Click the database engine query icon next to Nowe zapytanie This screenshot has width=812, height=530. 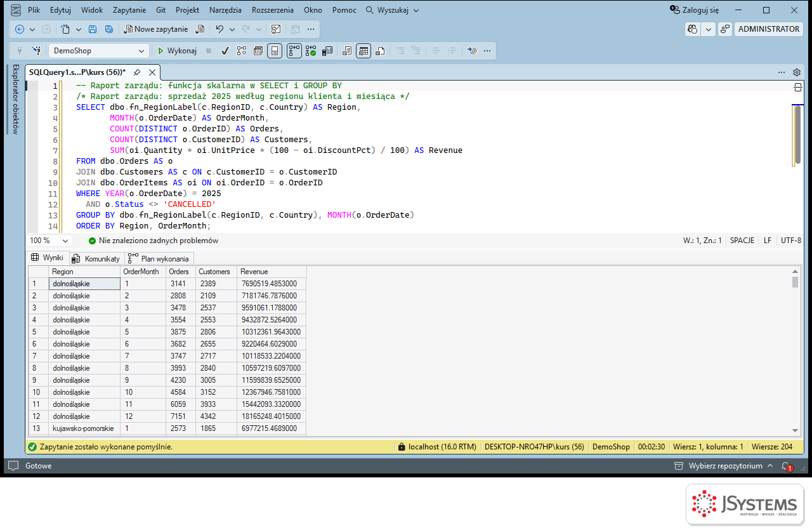(x=200, y=29)
